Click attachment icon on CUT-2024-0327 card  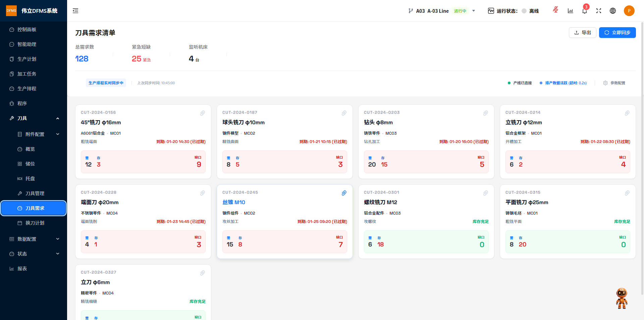(203, 273)
